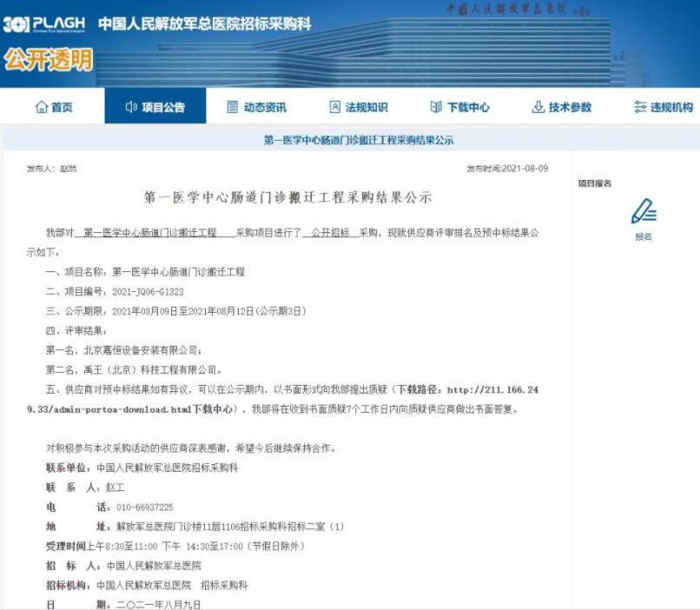This screenshot has height=610, width=700.
Task: Open the 首页 navigation tab label
Action: 62,107
